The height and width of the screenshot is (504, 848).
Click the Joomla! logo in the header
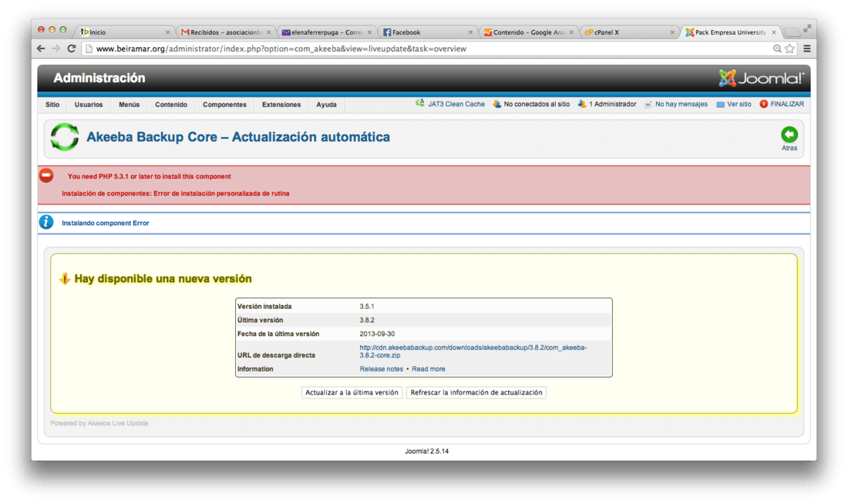(762, 79)
